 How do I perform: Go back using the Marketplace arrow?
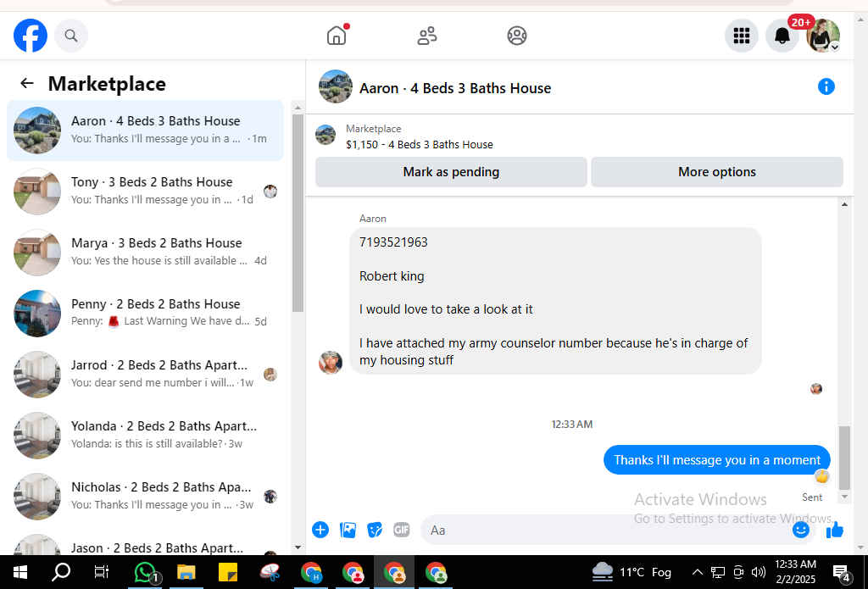(26, 83)
